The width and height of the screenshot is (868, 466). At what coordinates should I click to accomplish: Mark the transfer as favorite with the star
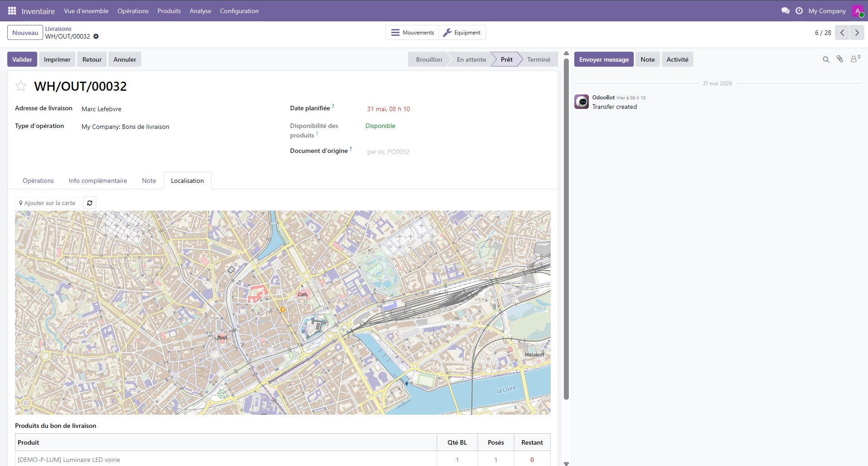click(x=21, y=86)
